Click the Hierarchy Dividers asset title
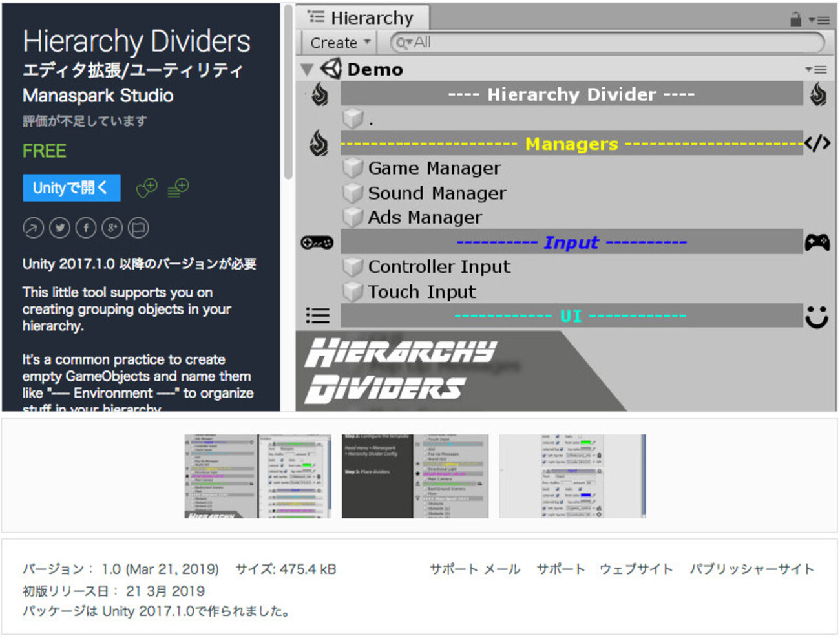The height and width of the screenshot is (638, 840). tap(136, 41)
